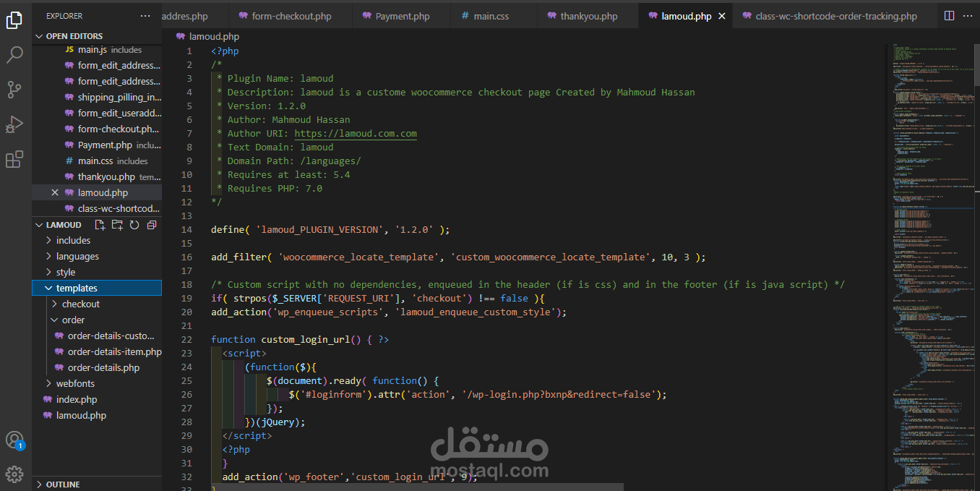Open order-details-custo... file in tree
This screenshot has height=491, width=980.
coord(97,336)
